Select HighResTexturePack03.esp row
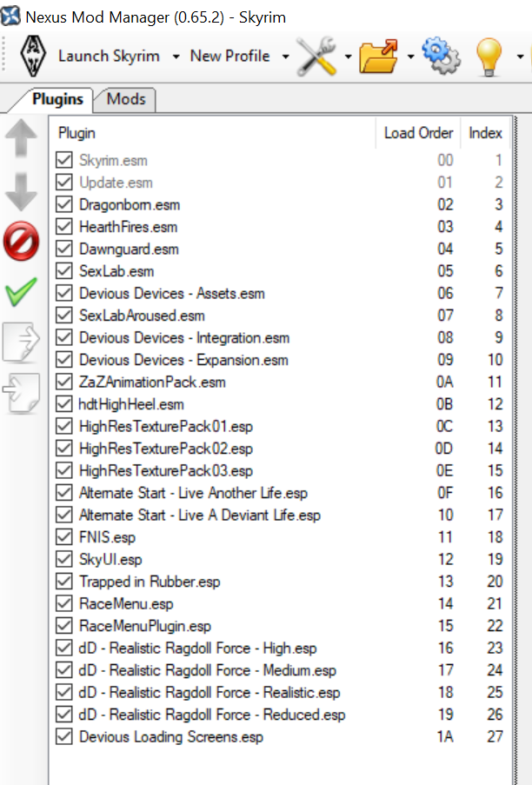532x785 pixels. (280, 470)
